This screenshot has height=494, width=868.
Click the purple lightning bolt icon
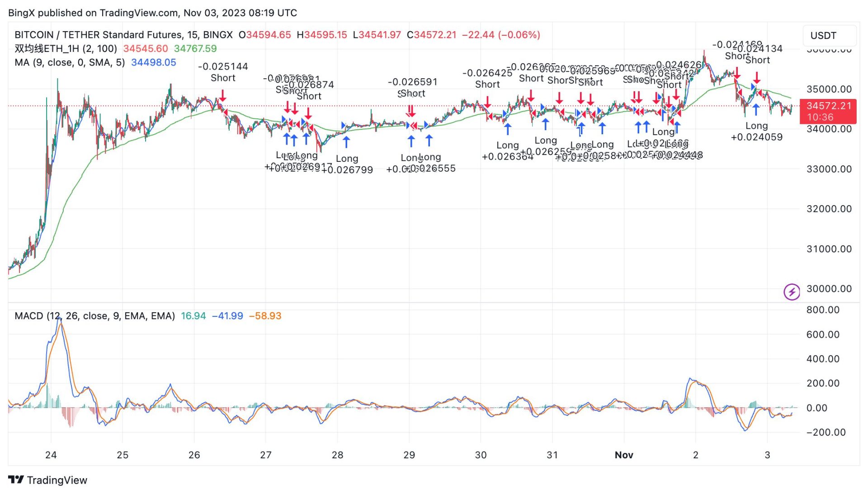(x=792, y=292)
